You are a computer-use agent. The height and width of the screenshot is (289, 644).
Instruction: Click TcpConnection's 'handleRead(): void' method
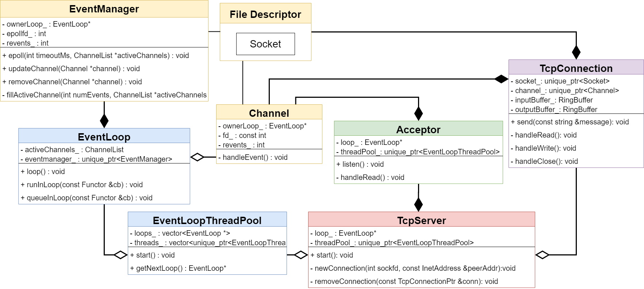pyautogui.click(x=544, y=135)
